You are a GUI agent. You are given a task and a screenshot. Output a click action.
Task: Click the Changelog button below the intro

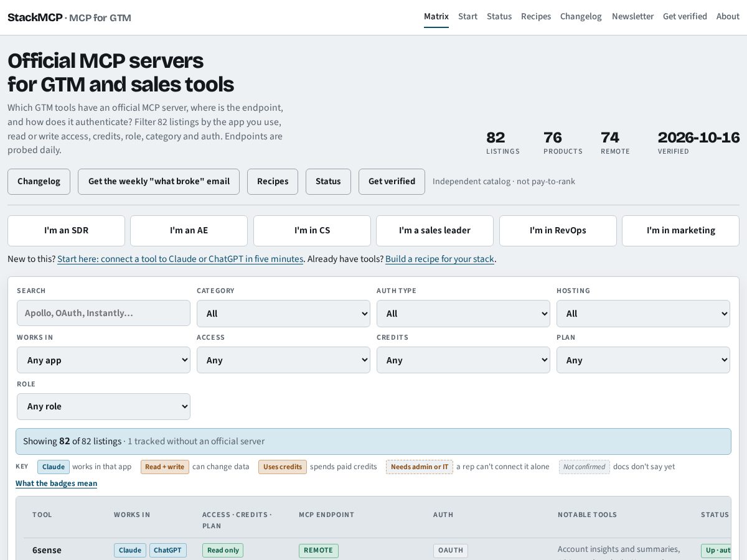(x=39, y=182)
